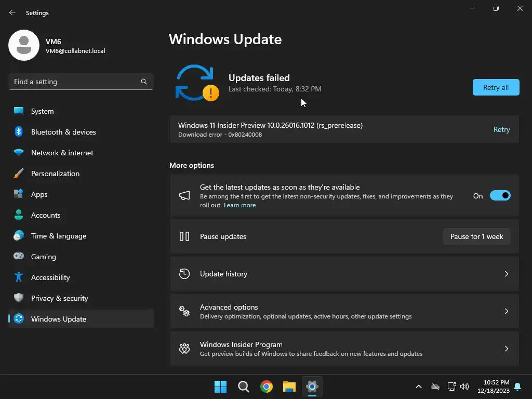Open the Start menu from the taskbar

click(x=220, y=387)
